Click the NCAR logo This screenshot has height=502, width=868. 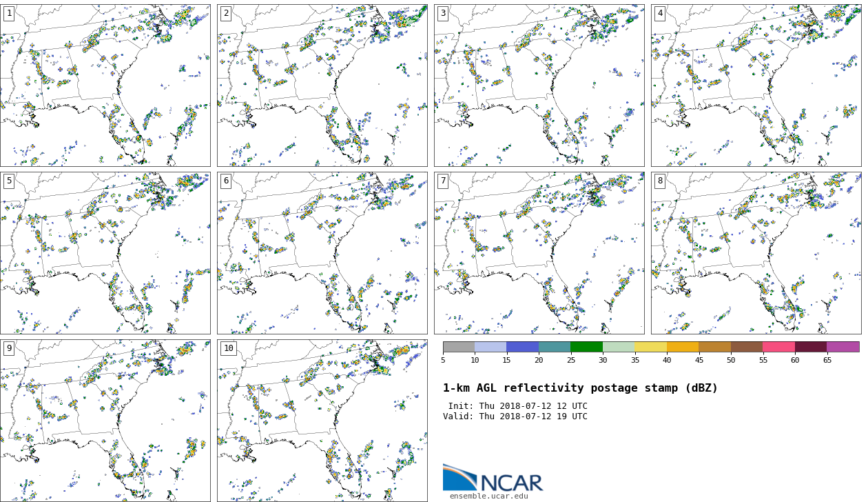click(x=492, y=478)
